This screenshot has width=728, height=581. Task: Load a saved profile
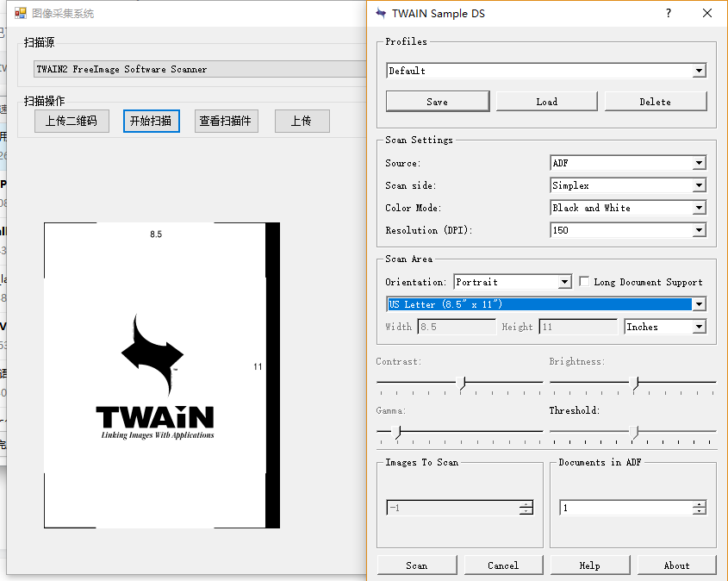(x=546, y=101)
